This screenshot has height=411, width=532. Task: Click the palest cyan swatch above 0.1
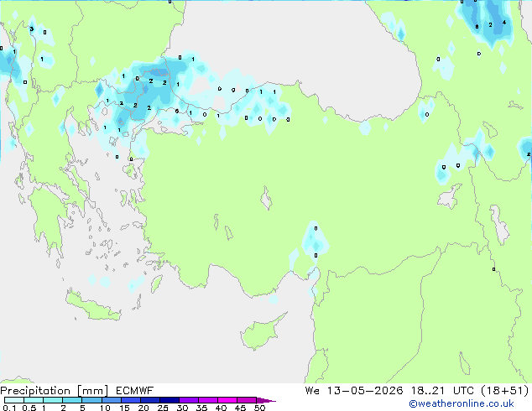tap(14, 400)
